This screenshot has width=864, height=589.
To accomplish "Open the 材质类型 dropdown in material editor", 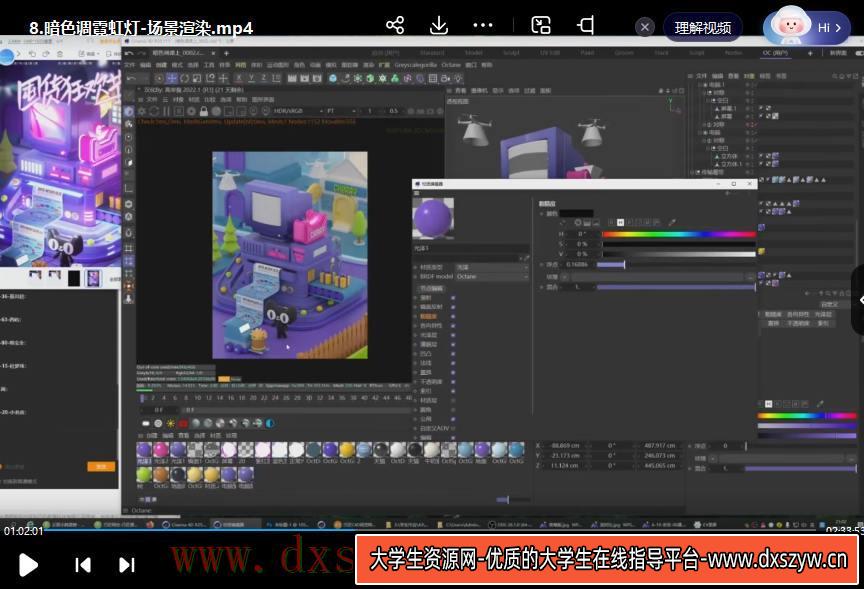I will click(x=492, y=267).
